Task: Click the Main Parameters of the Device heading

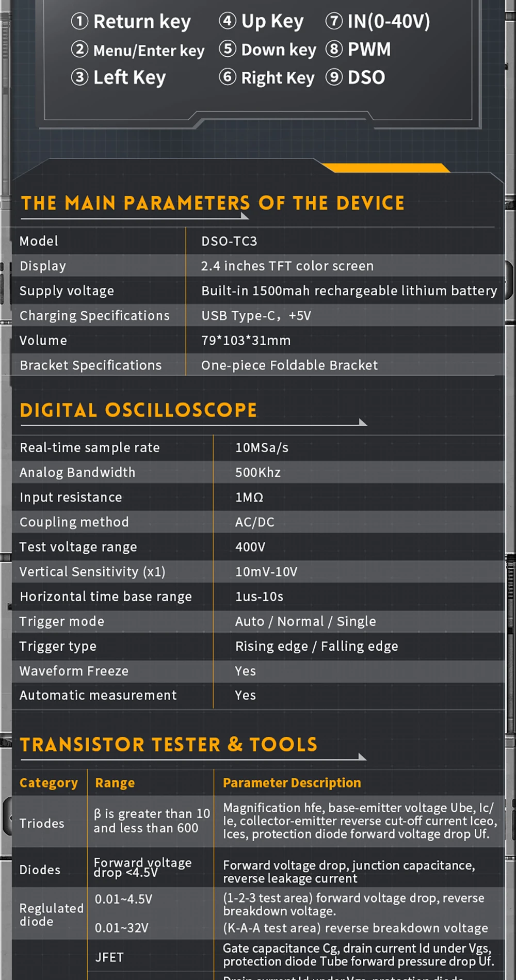Action: click(x=213, y=203)
